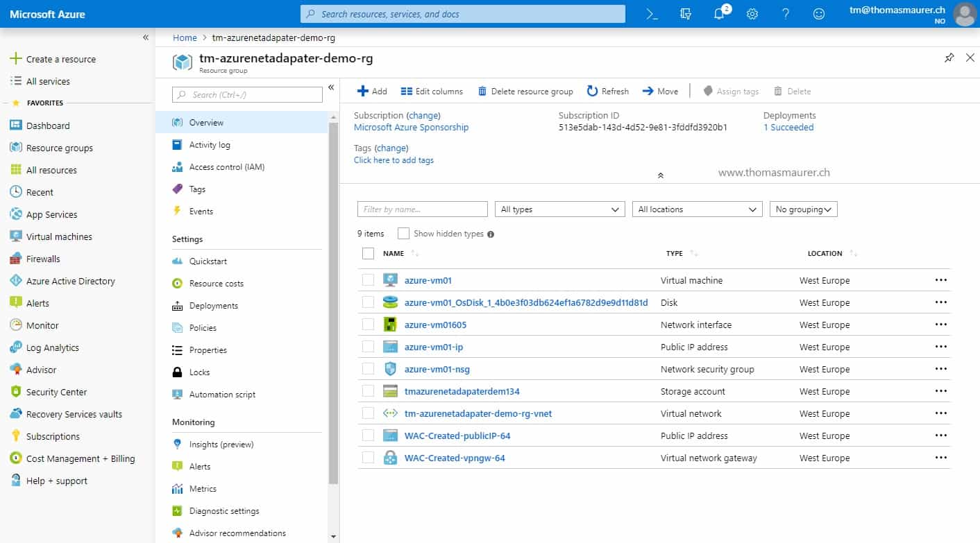Image resolution: width=980 pixels, height=543 pixels.
Task: Click the Home breadcrumb link
Action: click(185, 38)
